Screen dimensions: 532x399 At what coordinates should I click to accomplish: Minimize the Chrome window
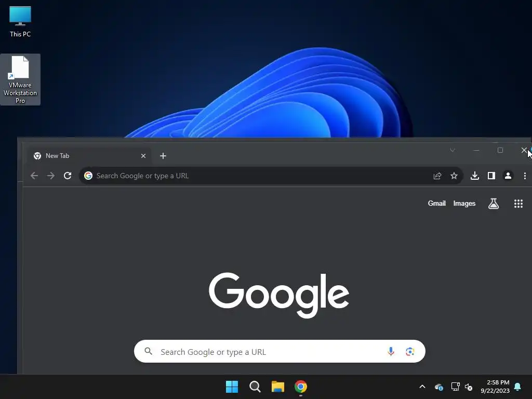pyautogui.click(x=476, y=150)
